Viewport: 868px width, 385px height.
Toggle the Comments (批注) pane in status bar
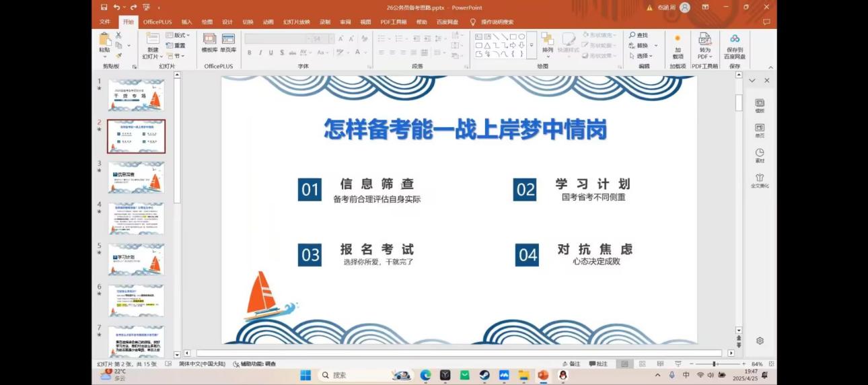(x=598, y=364)
